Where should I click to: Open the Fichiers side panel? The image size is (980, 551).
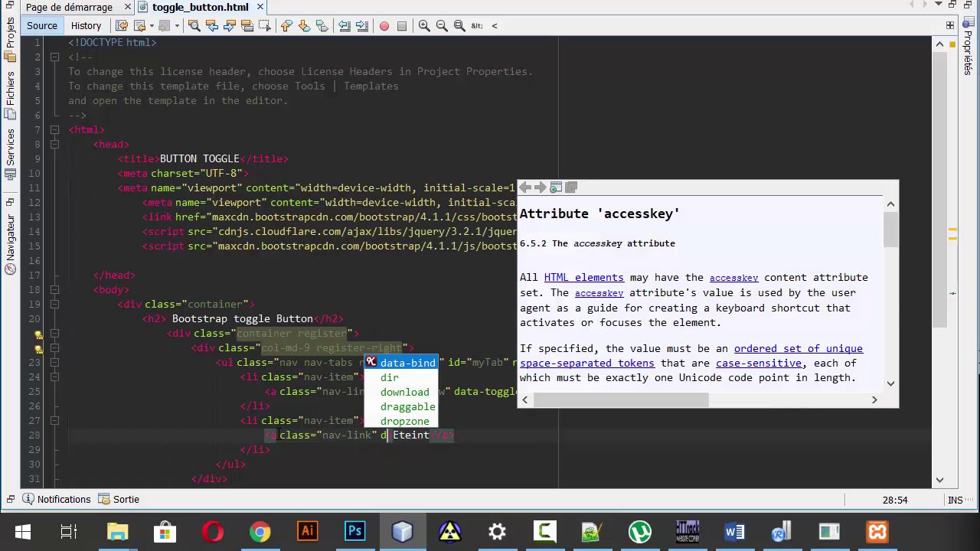pyautogui.click(x=10, y=94)
